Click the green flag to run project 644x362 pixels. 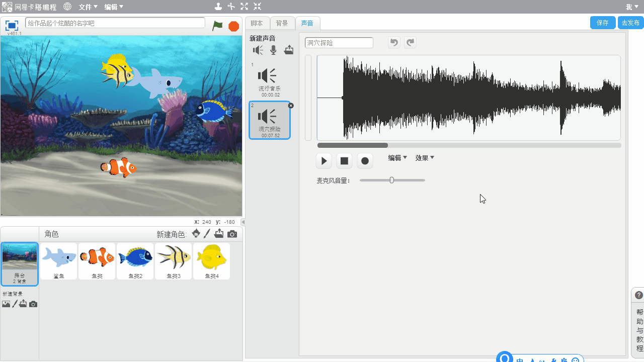click(217, 26)
